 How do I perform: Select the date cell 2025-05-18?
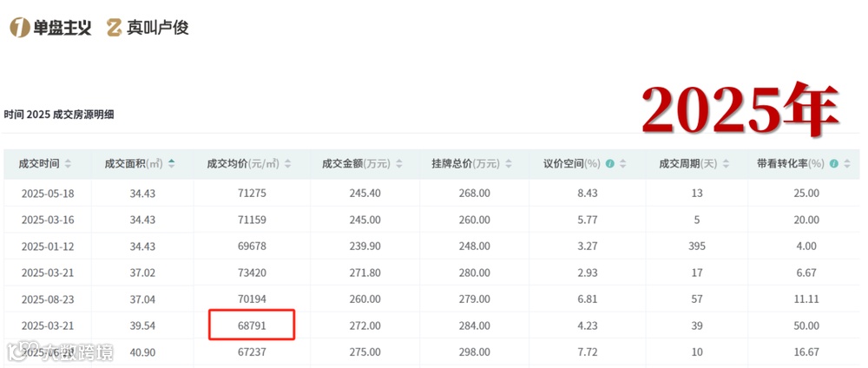48,194
